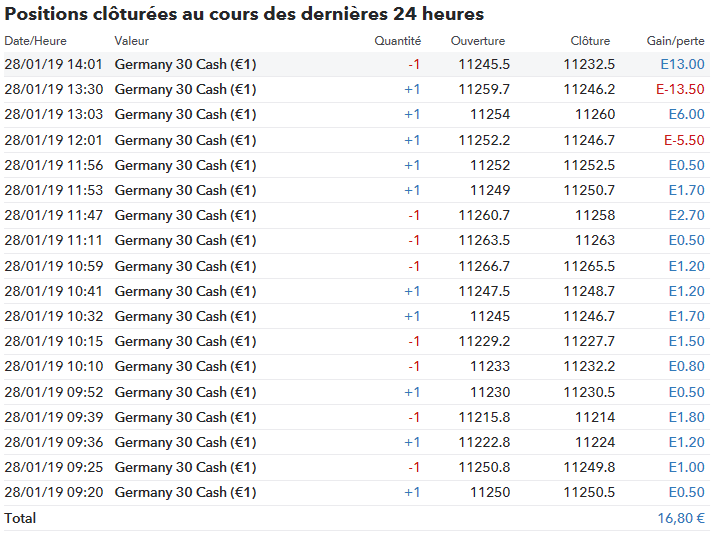Select the row dated 28/01/19 13:03
Viewport: 713px width, 534px height.
tap(356, 115)
